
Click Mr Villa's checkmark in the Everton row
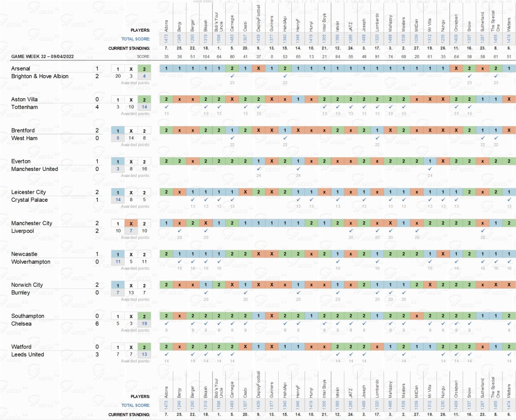click(429, 169)
